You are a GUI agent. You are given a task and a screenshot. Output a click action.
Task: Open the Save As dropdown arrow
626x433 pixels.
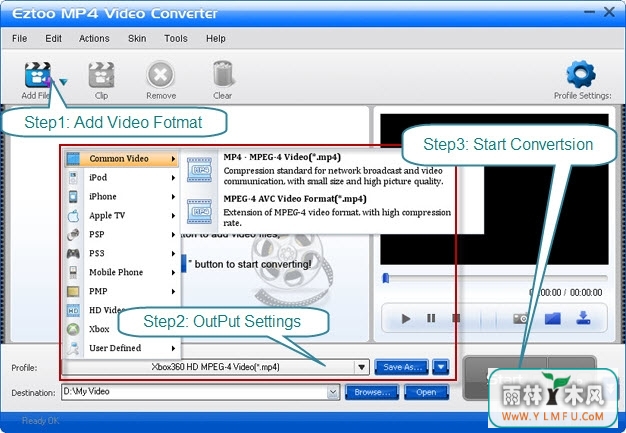point(441,367)
